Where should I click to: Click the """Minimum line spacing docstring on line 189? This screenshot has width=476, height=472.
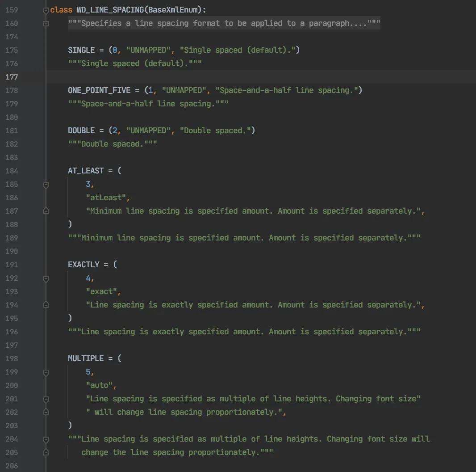tap(244, 238)
